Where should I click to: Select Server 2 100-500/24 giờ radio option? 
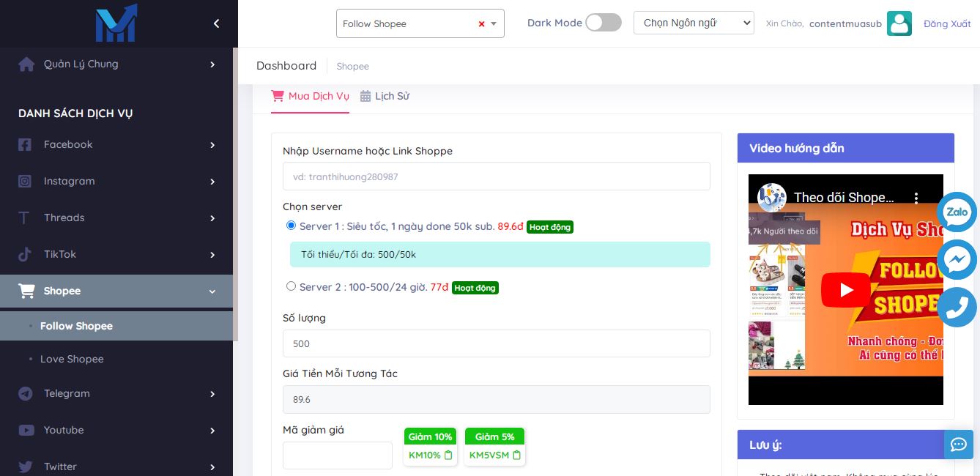pyautogui.click(x=291, y=286)
